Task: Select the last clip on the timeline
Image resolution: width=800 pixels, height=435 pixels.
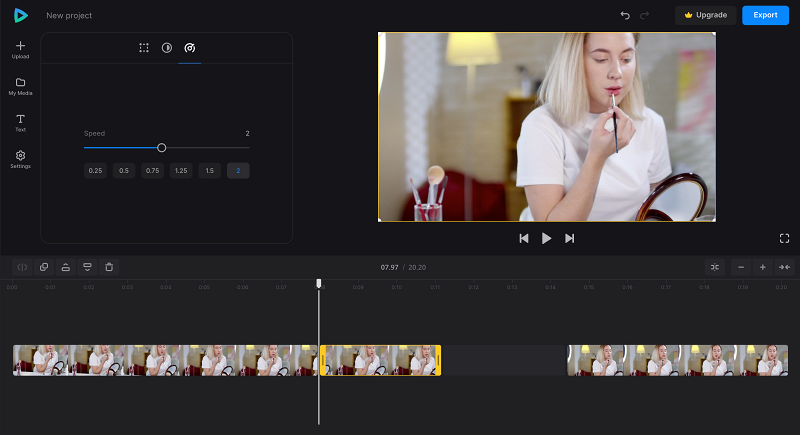Action: click(x=678, y=361)
